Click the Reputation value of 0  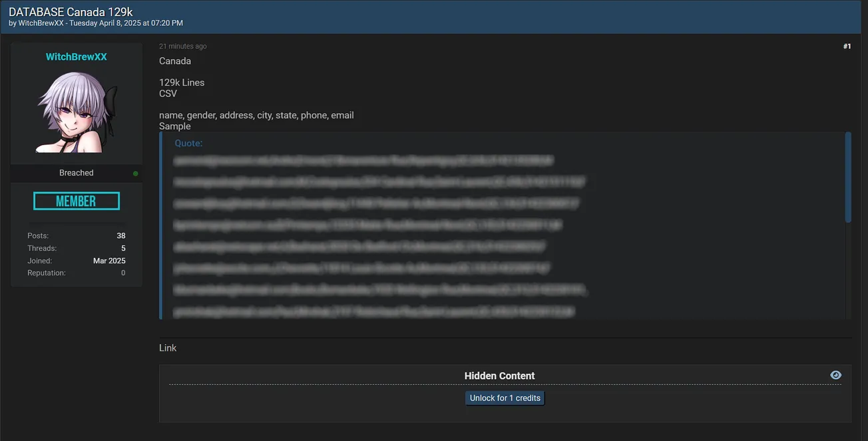pyautogui.click(x=122, y=272)
